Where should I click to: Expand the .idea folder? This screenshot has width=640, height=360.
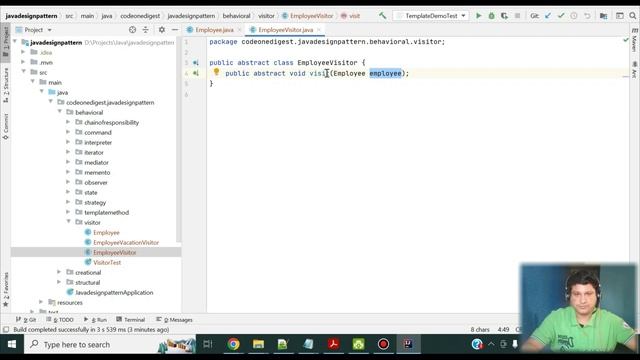(x=23, y=52)
